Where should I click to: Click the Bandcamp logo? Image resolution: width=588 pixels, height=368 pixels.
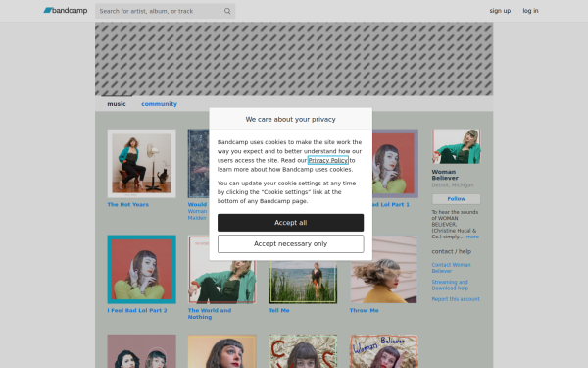tap(66, 11)
